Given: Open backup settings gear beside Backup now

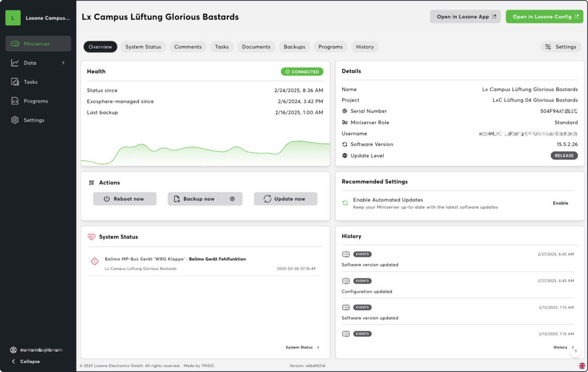Looking at the screenshot, I should 232,198.
